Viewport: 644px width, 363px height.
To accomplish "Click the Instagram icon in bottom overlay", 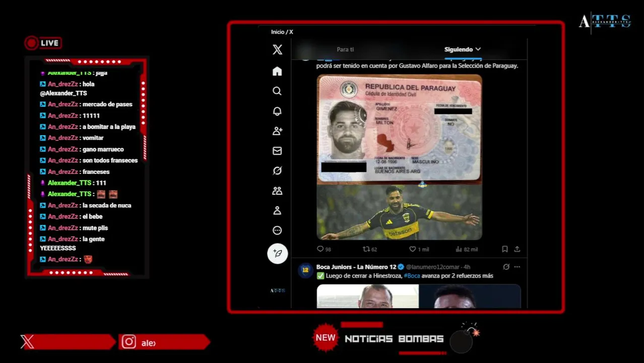I will [x=129, y=342].
